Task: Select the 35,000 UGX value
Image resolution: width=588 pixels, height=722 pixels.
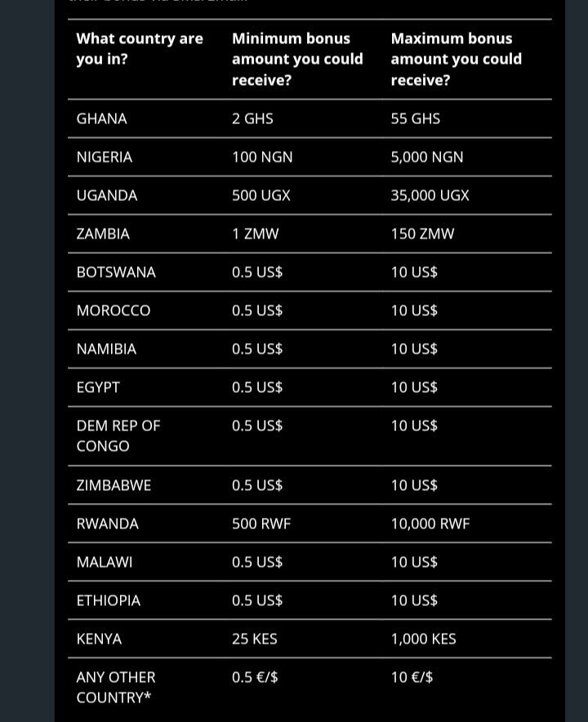Action: coord(430,195)
